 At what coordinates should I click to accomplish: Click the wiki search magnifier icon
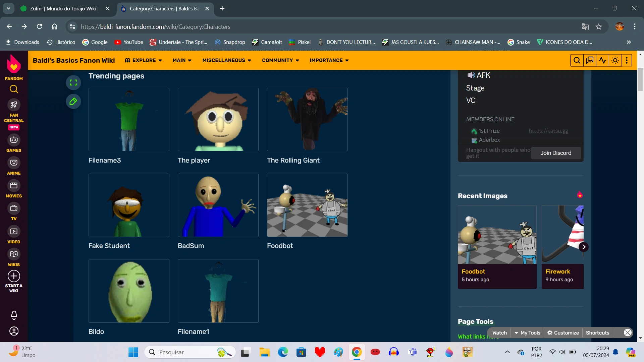[577, 60]
